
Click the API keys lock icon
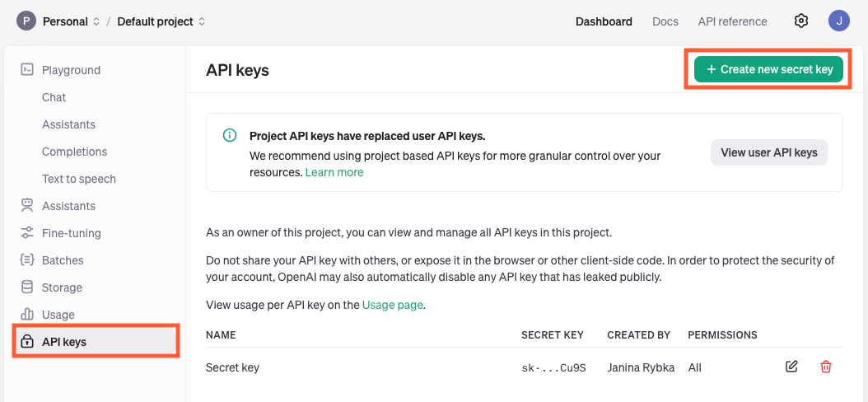pyautogui.click(x=27, y=342)
